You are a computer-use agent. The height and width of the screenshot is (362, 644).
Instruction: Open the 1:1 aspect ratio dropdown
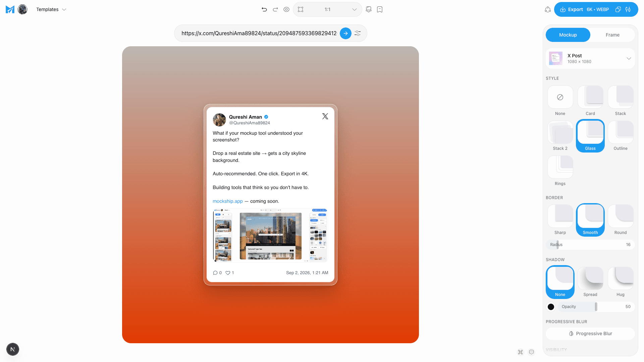click(327, 9)
